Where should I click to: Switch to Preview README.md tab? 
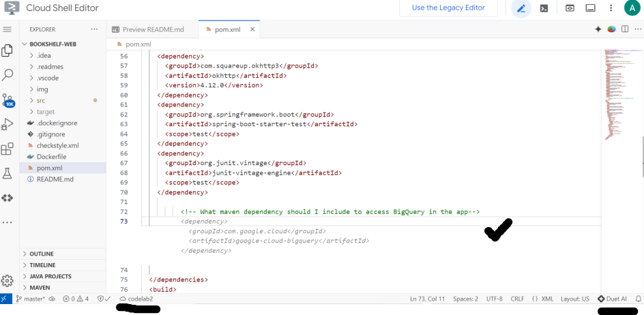coord(153,30)
